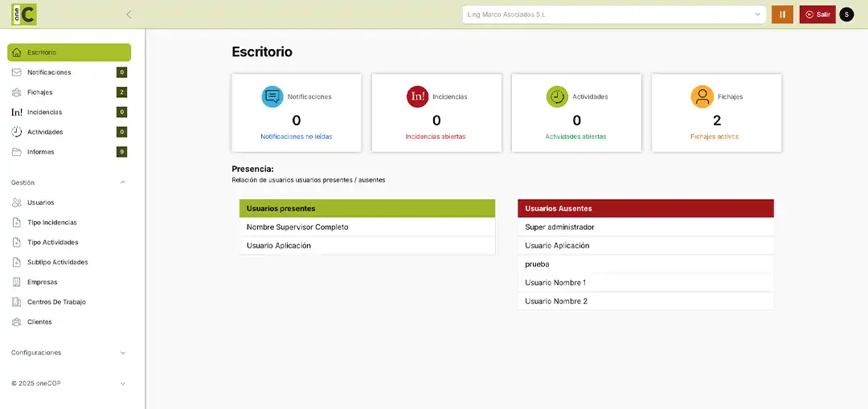Screen dimensions: 868x409
Task: Go to Centros De Trabajo
Action: click(56, 302)
